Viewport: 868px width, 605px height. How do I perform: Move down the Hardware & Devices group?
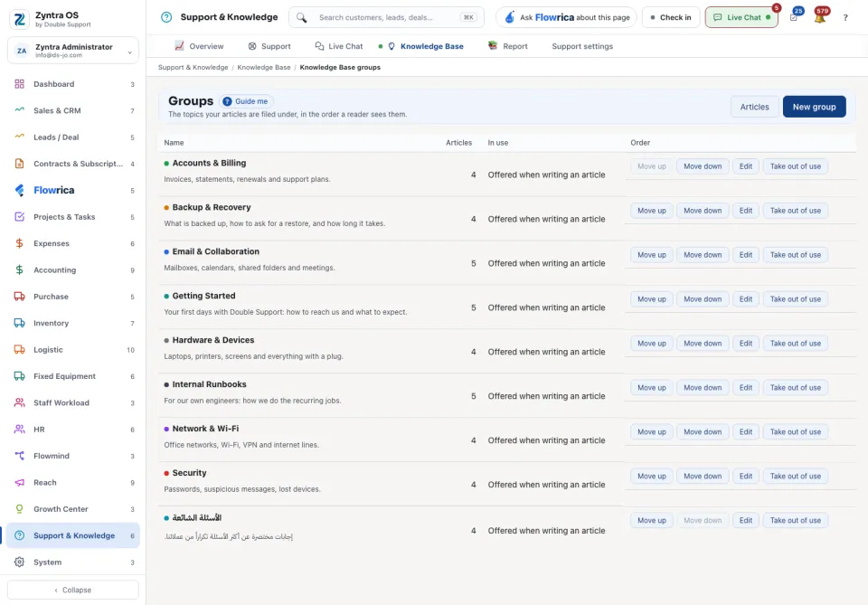[702, 343]
